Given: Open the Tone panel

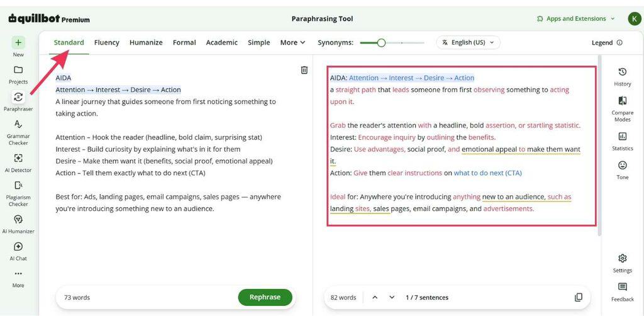Looking at the screenshot, I should tap(622, 170).
